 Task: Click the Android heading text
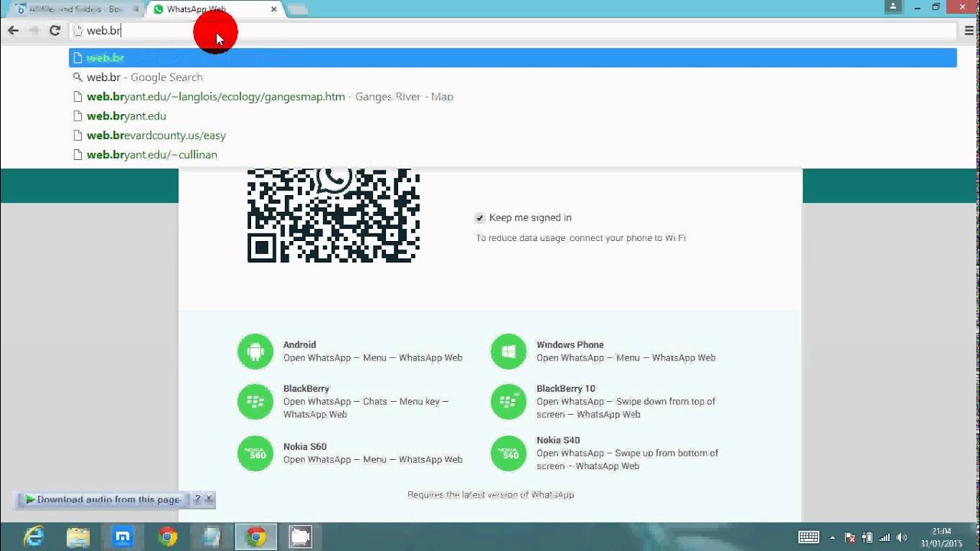point(299,345)
